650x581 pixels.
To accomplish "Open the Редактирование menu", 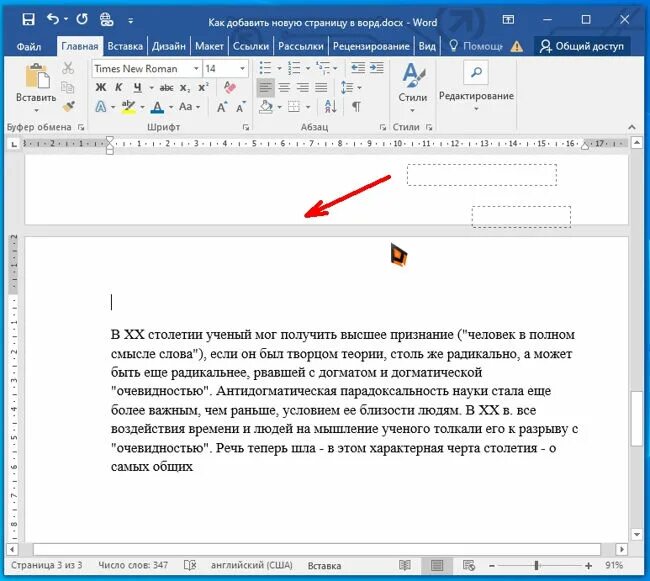I will tap(476, 86).
